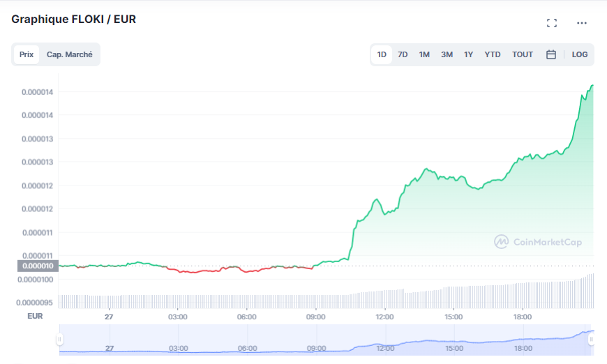
Task: Select the 1Y time range
Action: [468, 54]
